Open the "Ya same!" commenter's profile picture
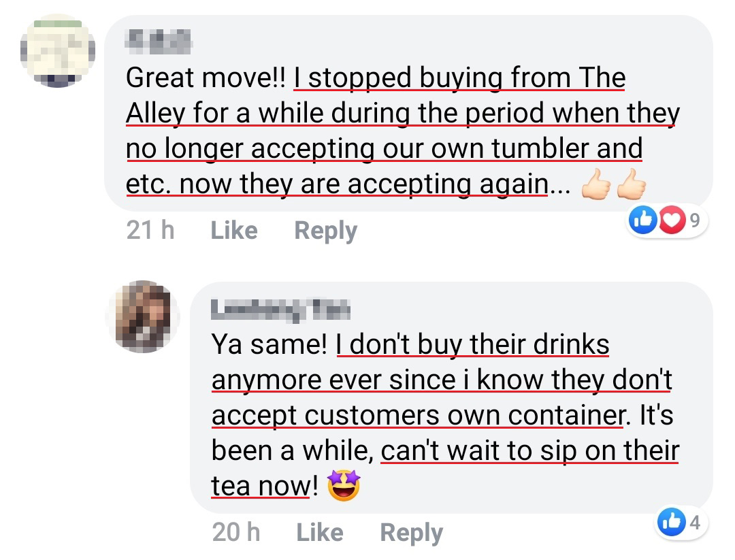This screenshot has width=735, height=560. (x=142, y=316)
